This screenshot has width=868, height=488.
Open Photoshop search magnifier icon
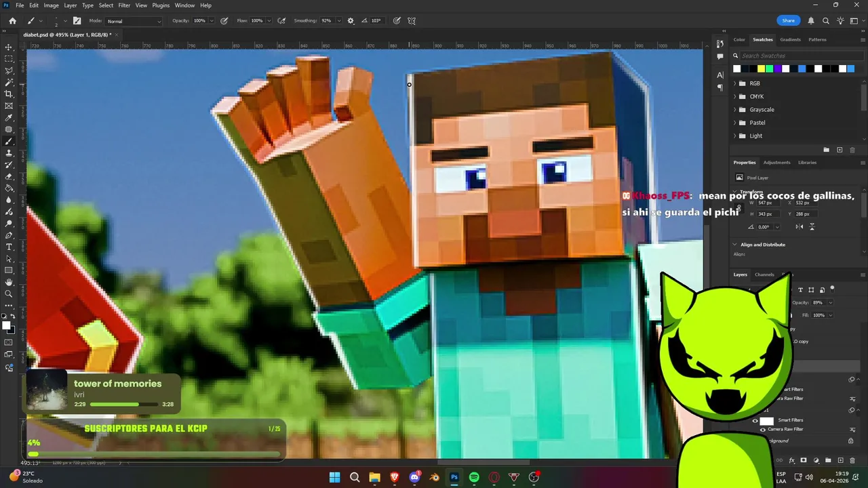825,21
